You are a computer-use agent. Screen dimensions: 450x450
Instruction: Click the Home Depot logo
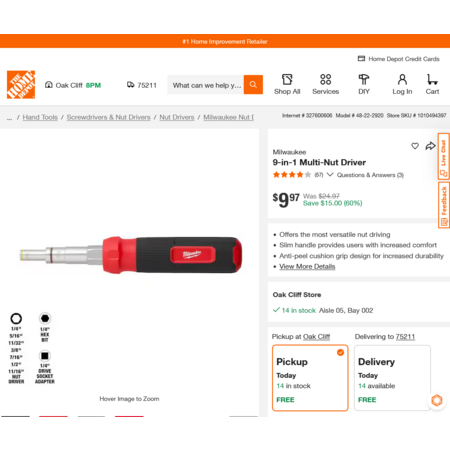click(x=21, y=85)
